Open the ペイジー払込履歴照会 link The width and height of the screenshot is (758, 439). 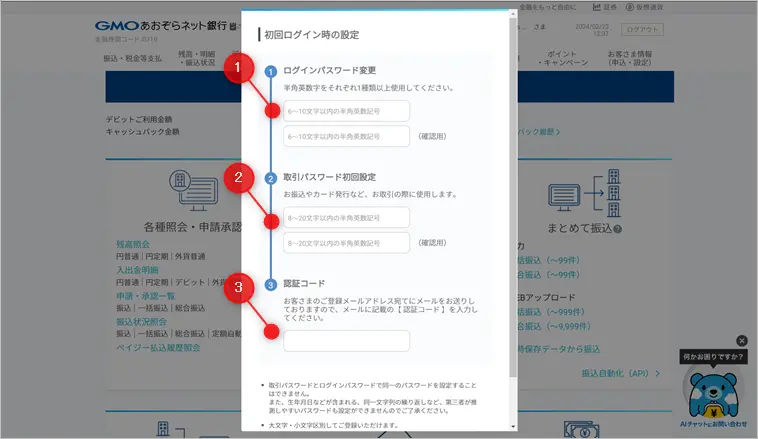(x=158, y=347)
